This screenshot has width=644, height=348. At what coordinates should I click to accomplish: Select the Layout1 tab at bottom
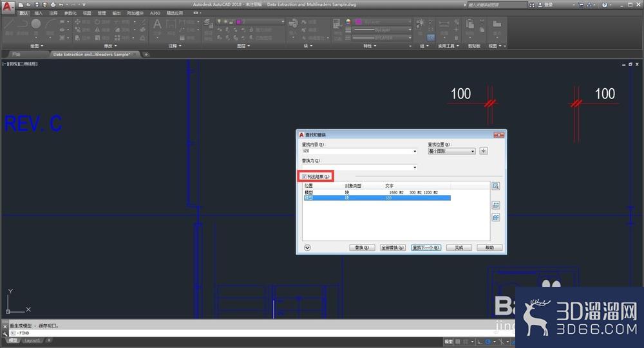pos(32,341)
